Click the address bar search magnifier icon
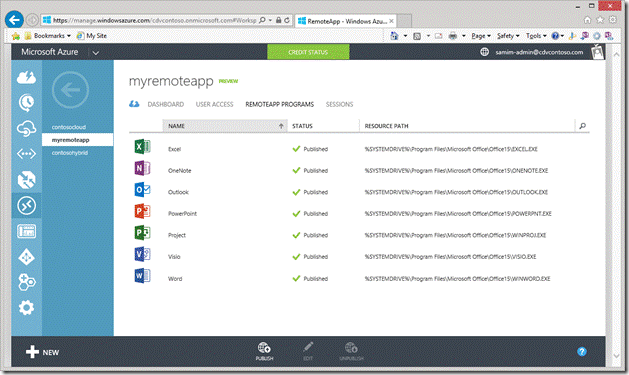This screenshot has width=629, height=375. coord(262,20)
